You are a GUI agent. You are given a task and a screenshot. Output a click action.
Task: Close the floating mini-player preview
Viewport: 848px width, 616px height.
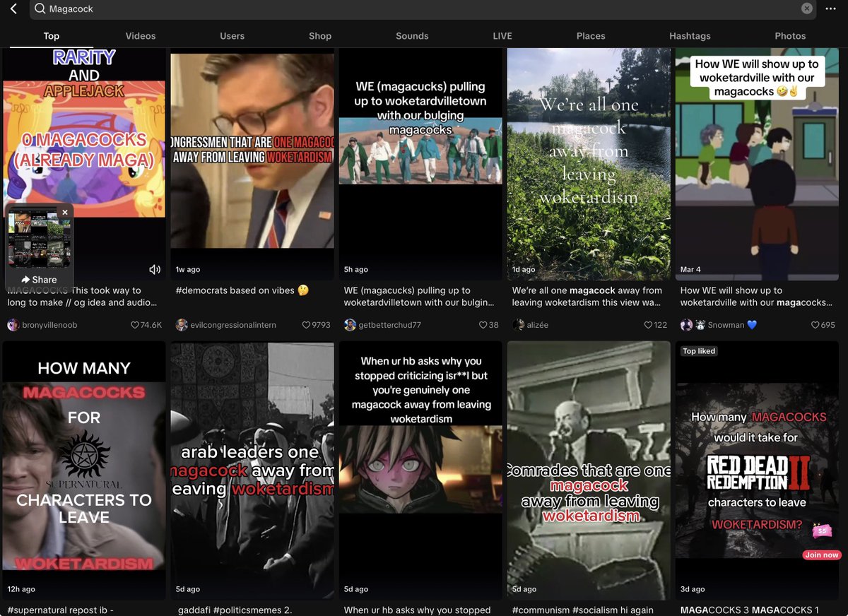click(64, 212)
